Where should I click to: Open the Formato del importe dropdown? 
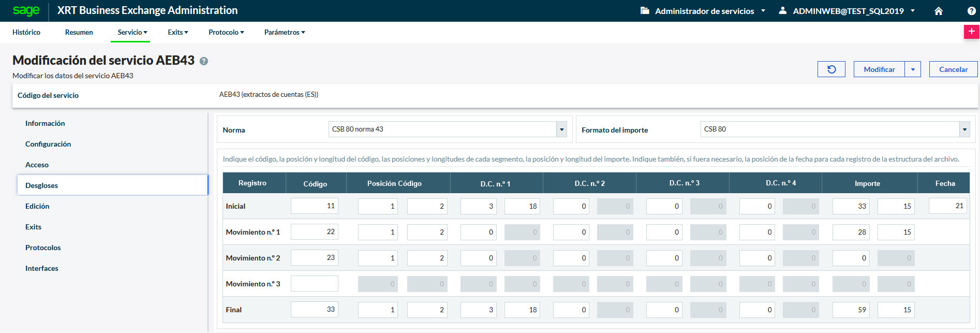point(964,129)
